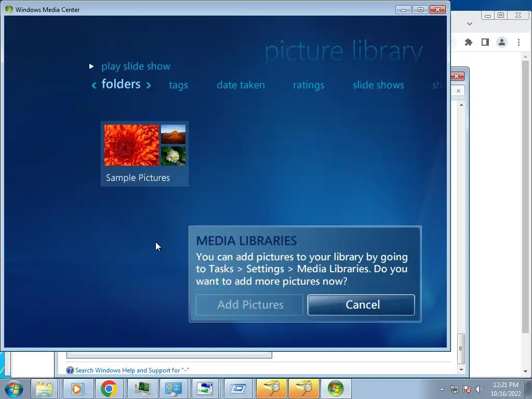Click Chrome scrollbar down arrow
The image size is (532, 399).
(526, 371)
